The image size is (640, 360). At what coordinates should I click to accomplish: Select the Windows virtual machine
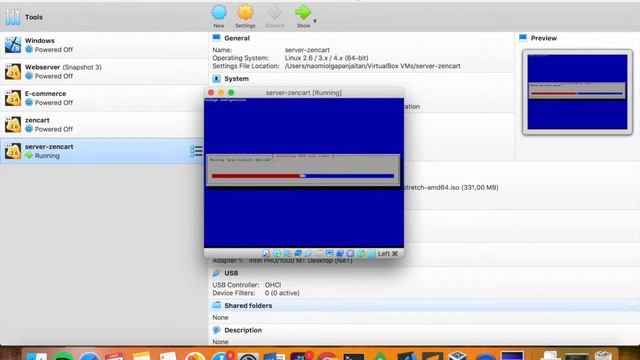coord(104,45)
